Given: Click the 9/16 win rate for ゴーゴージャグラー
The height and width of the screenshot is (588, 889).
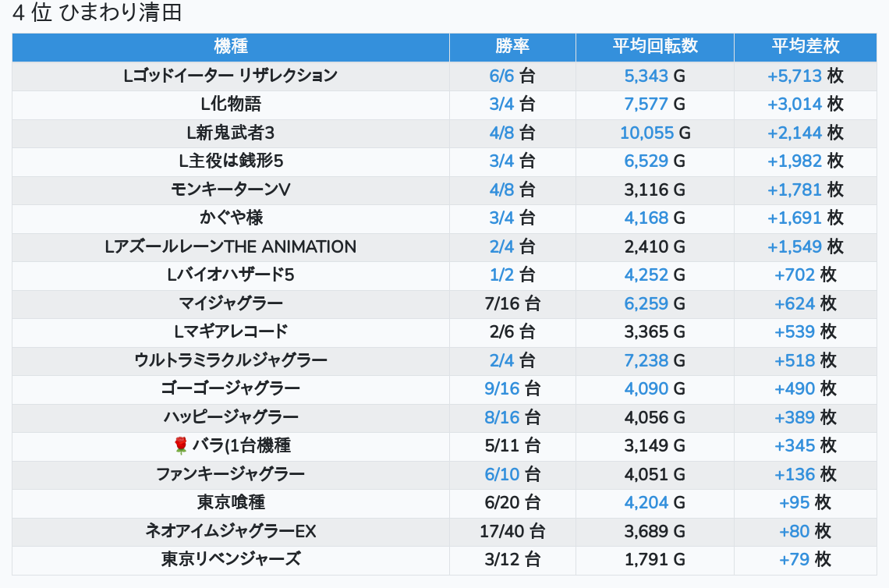Looking at the screenshot, I should [x=502, y=388].
